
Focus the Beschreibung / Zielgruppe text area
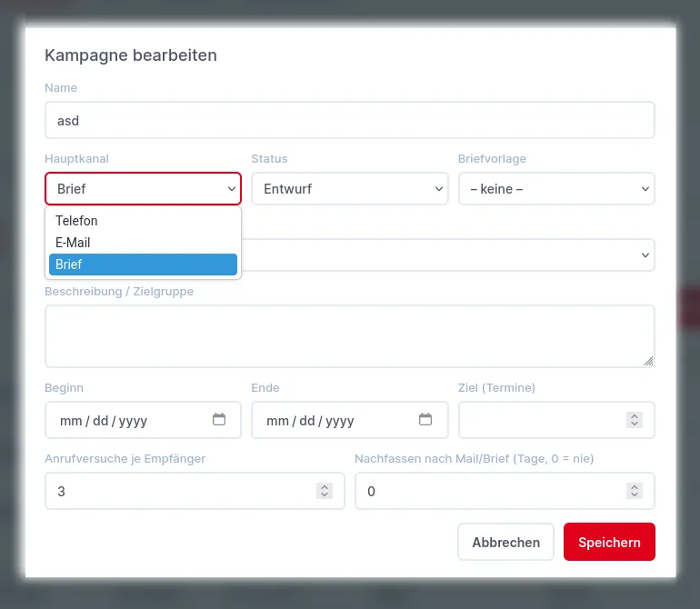click(x=350, y=336)
